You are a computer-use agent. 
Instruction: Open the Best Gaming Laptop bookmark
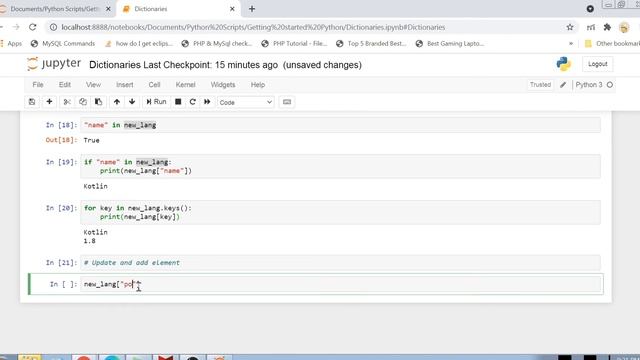pyautogui.click(x=449, y=44)
